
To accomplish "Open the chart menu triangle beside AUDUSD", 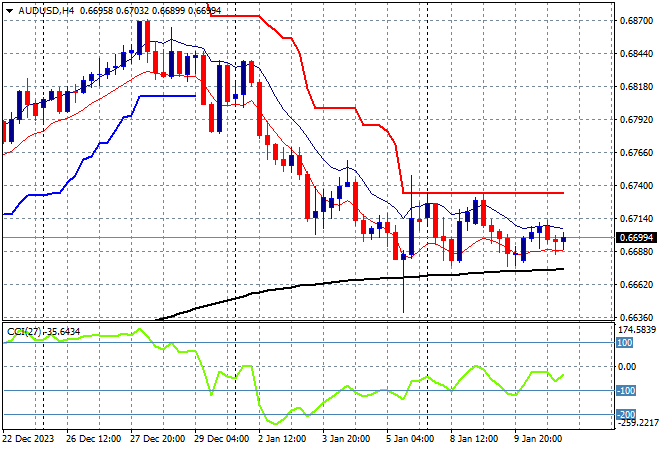I will pos(7,7).
